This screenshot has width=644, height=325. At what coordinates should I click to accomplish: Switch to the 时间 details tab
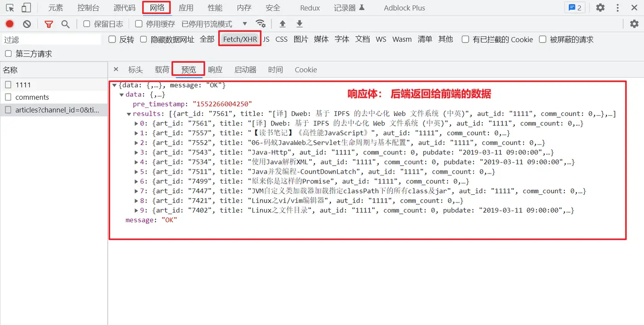coord(275,69)
